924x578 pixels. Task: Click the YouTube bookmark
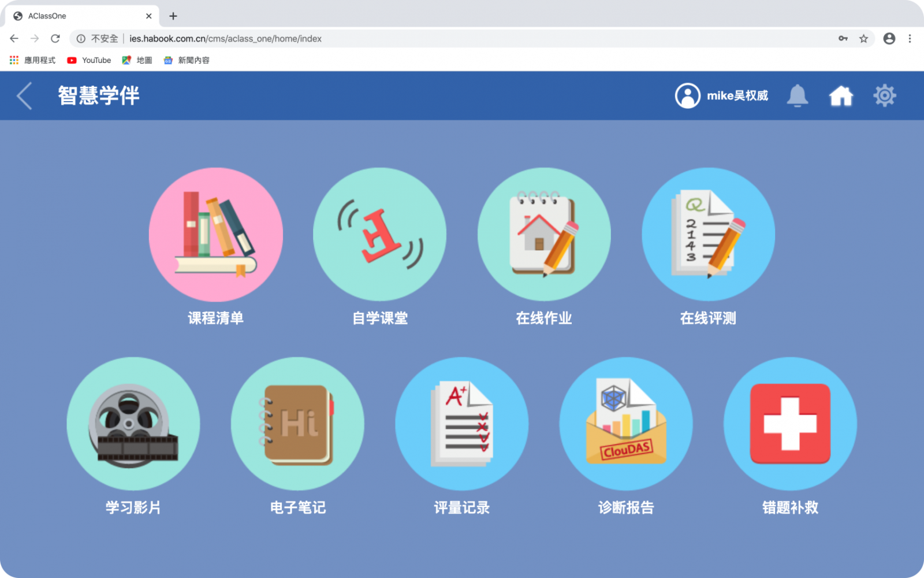[89, 60]
